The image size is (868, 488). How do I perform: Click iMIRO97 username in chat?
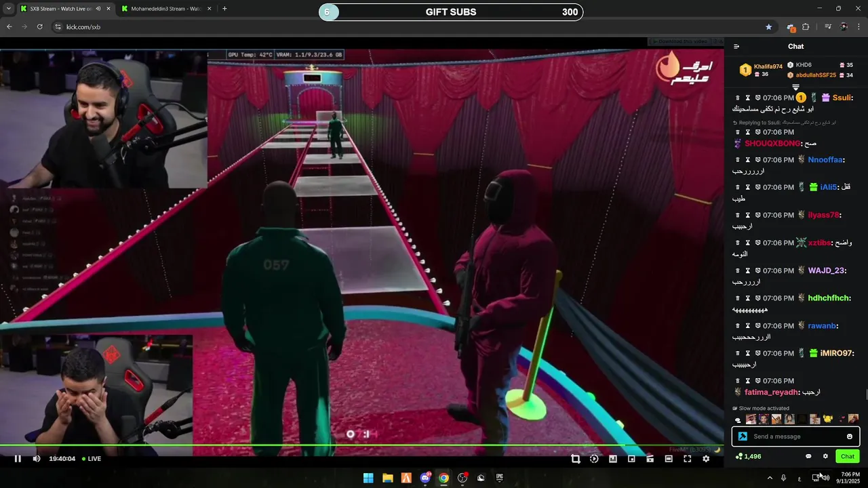pos(837,353)
